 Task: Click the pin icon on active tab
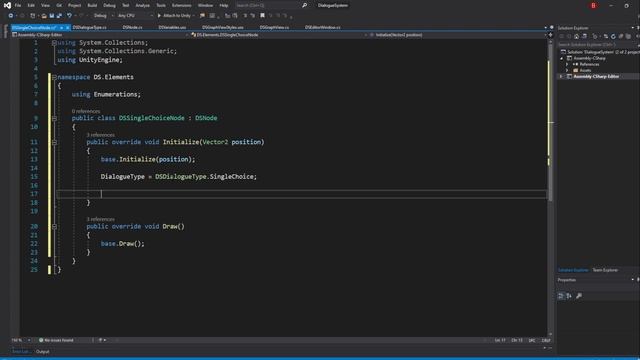click(62, 27)
